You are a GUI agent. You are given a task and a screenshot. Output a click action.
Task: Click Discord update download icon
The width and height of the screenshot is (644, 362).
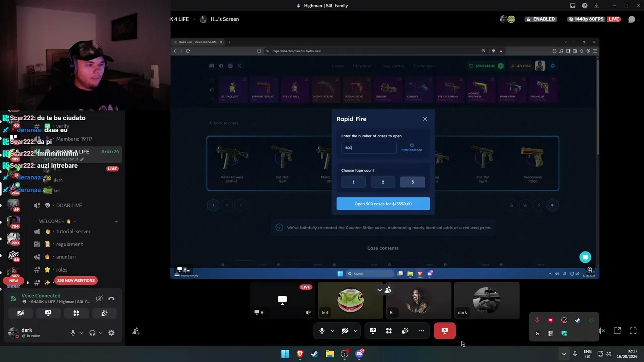pyautogui.click(x=597, y=6)
